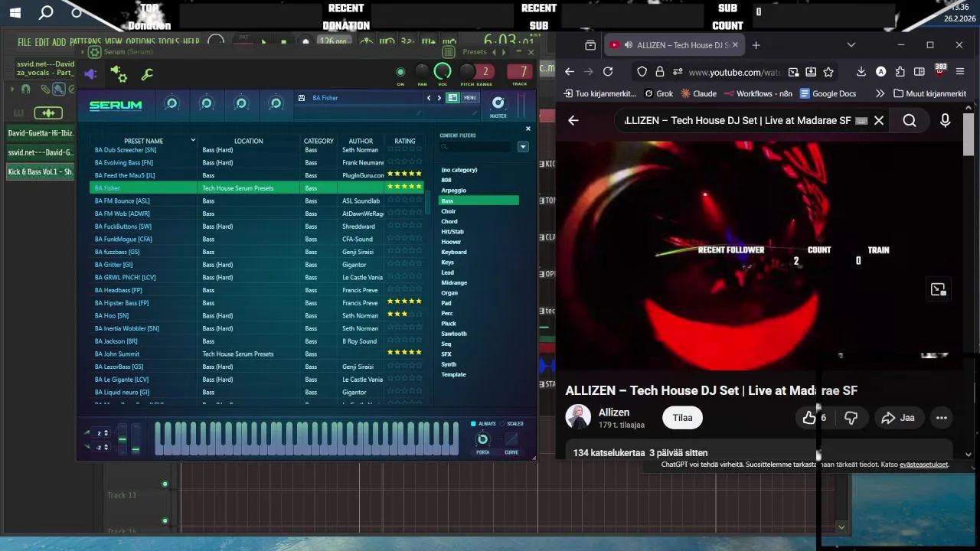The height and width of the screenshot is (551, 980).
Task: Bookmark this page with the star
Action: click(x=828, y=72)
